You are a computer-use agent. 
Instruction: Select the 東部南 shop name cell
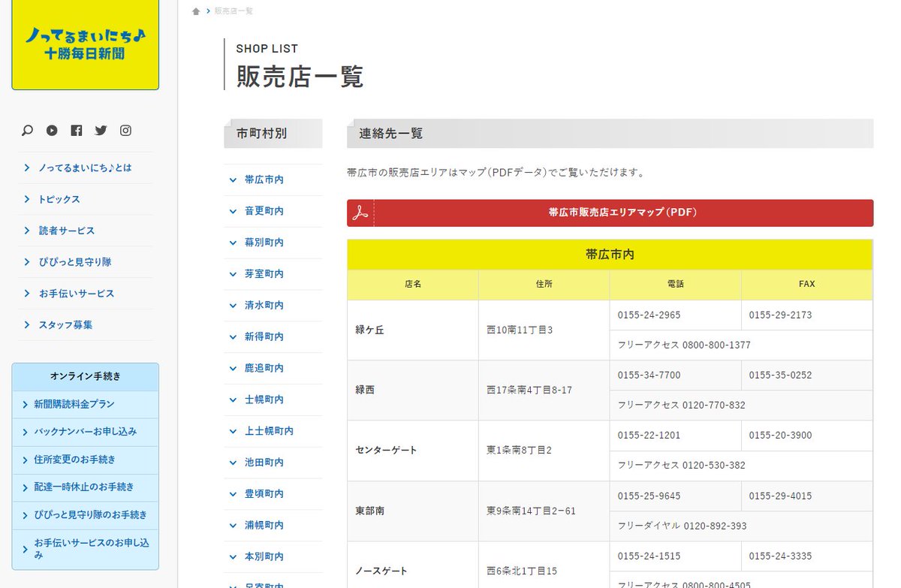413,511
